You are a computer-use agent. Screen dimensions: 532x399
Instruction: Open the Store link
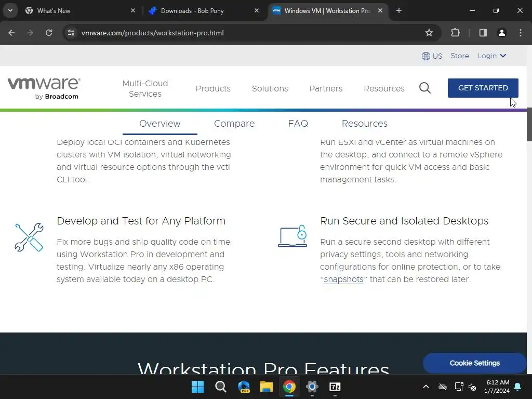[x=460, y=56]
